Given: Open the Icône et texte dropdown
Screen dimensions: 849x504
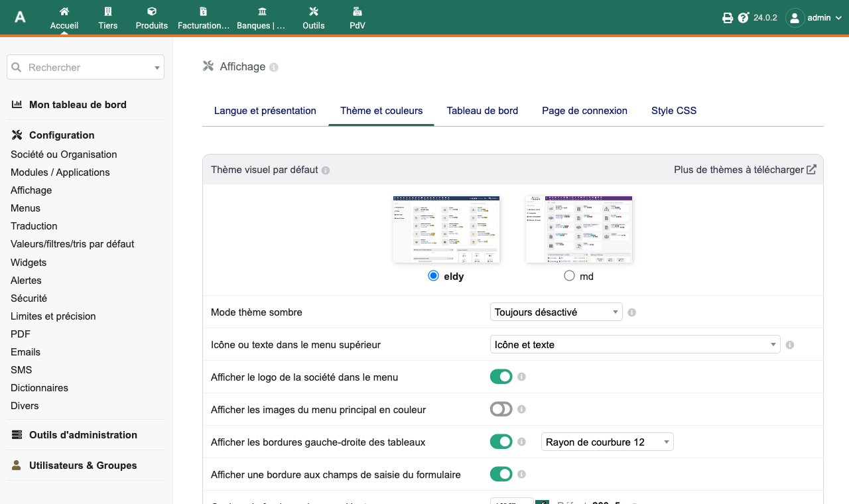Looking at the screenshot, I should tap(635, 344).
